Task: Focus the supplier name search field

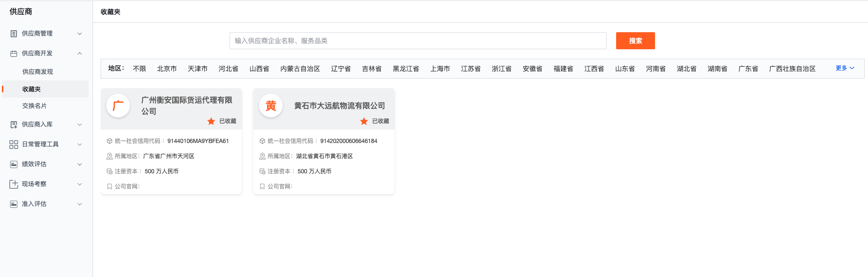Action: pyautogui.click(x=418, y=41)
